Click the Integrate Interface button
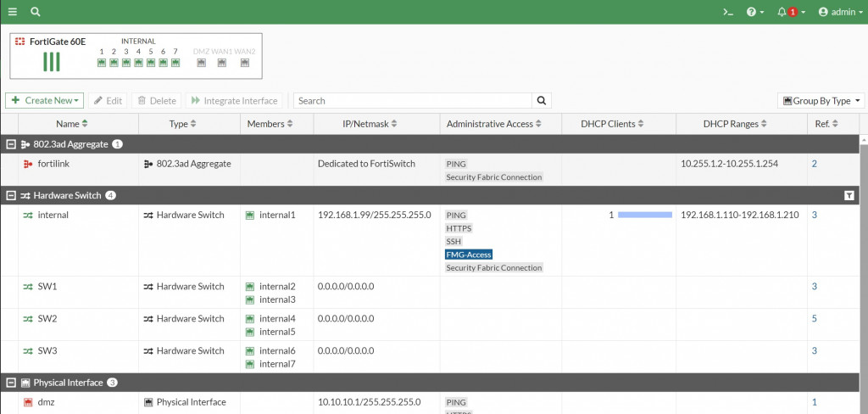This screenshot has width=868, height=414. pyautogui.click(x=234, y=100)
